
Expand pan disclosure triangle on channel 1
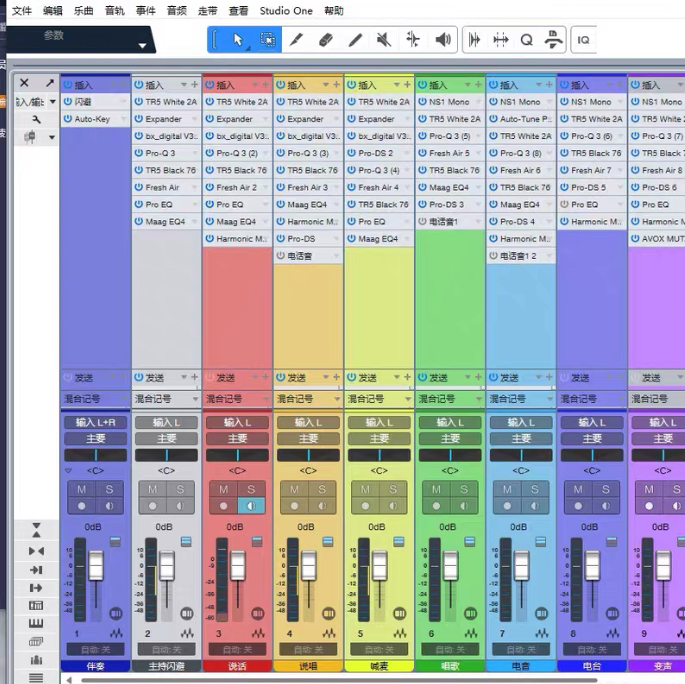[68, 470]
